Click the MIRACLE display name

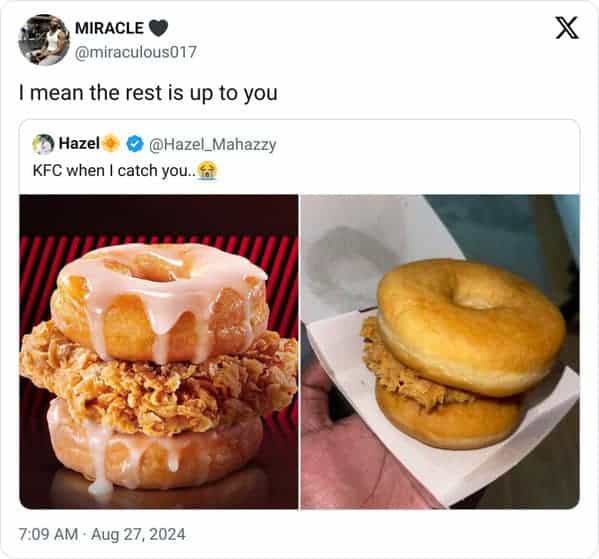pyautogui.click(x=109, y=28)
